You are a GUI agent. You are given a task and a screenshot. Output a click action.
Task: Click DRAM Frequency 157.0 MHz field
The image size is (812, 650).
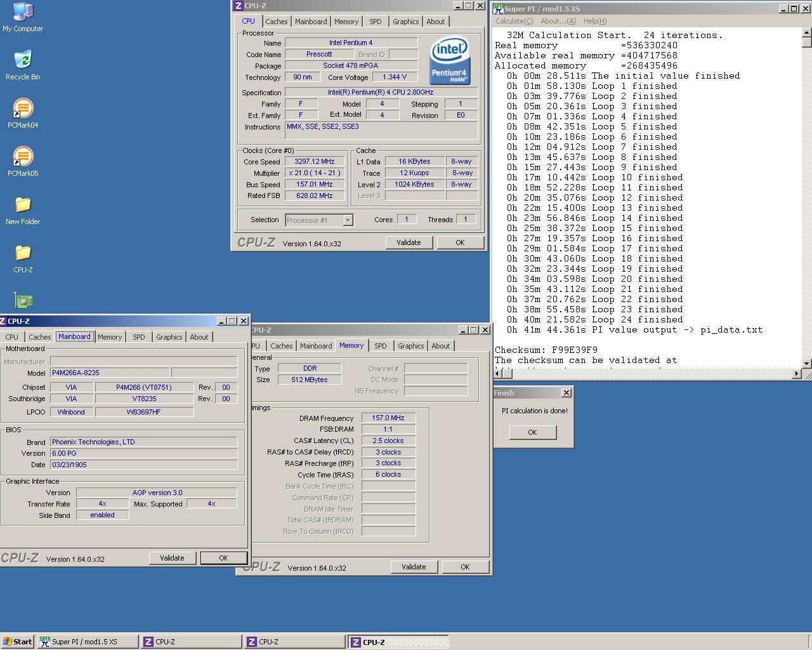pos(388,418)
